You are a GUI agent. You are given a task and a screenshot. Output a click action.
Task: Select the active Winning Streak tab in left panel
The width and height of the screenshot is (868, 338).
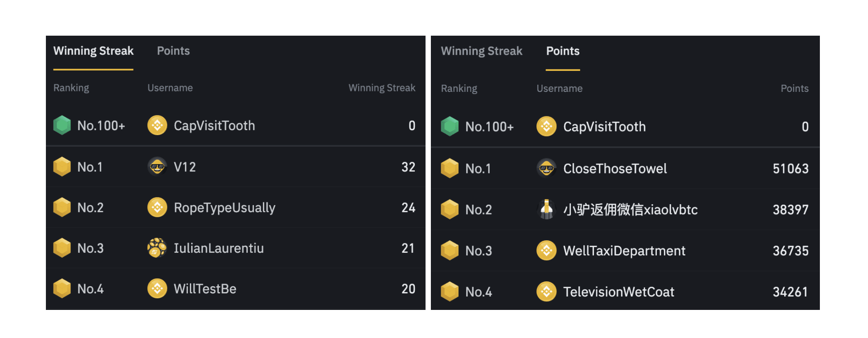pyautogui.click(x=93, y=51)
